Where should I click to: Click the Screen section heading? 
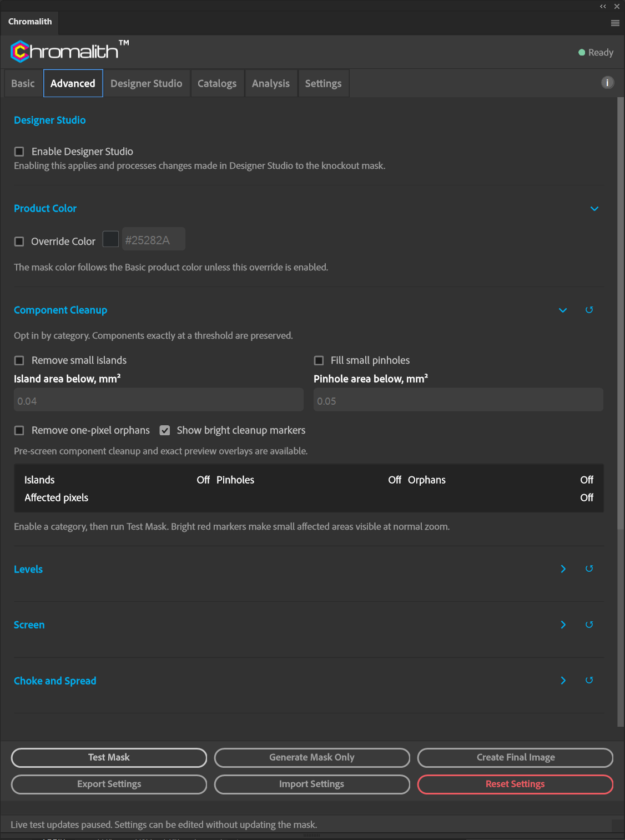pos(29,625)
